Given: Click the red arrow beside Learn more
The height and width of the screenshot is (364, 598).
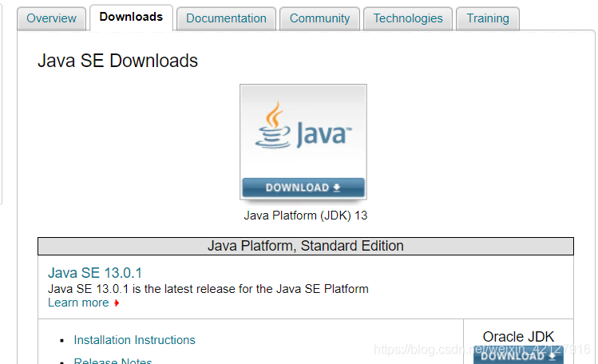Looking at the screenshot, I should coord(117,303).
